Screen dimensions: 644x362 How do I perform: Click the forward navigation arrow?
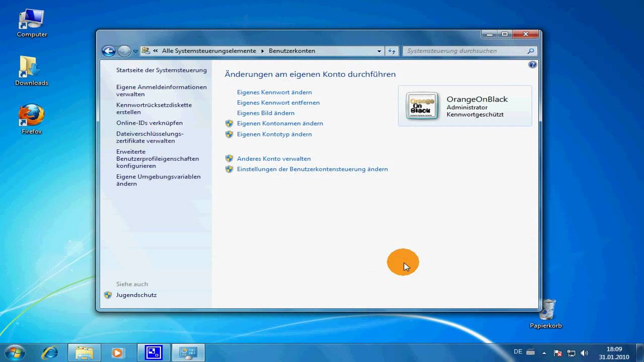pos(124,51)
